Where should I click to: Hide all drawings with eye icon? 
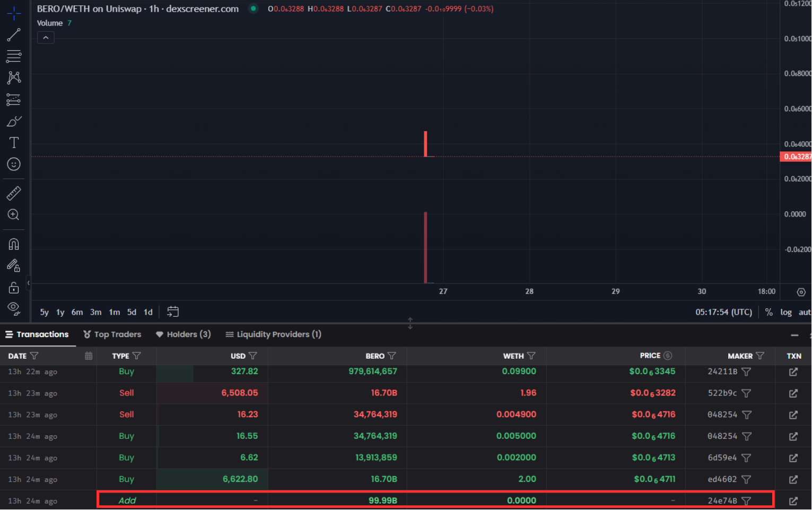(14, 309)
